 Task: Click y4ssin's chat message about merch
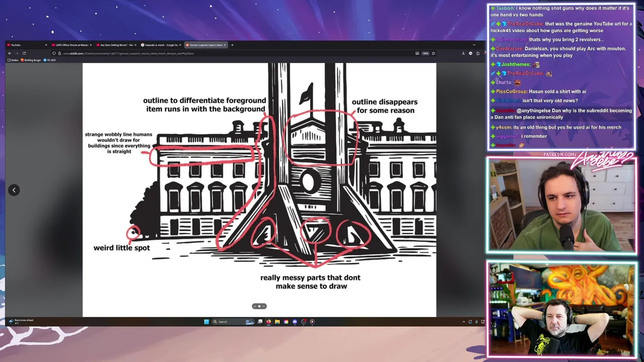[555, 127]
